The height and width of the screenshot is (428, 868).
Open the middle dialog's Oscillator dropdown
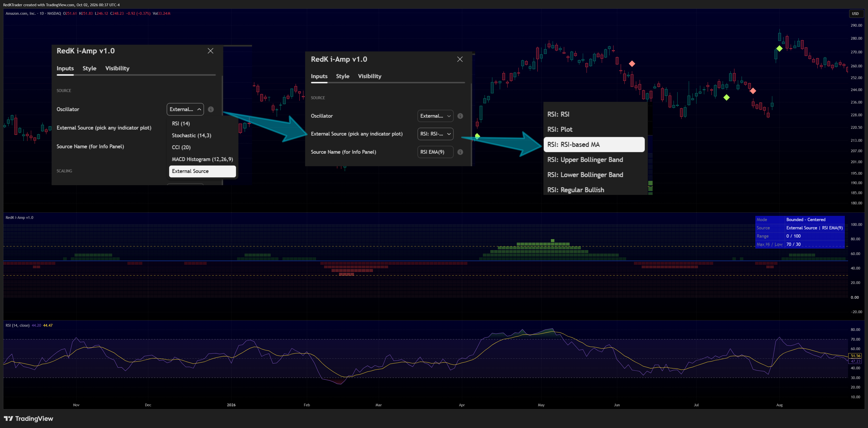[x=435, y=116]
